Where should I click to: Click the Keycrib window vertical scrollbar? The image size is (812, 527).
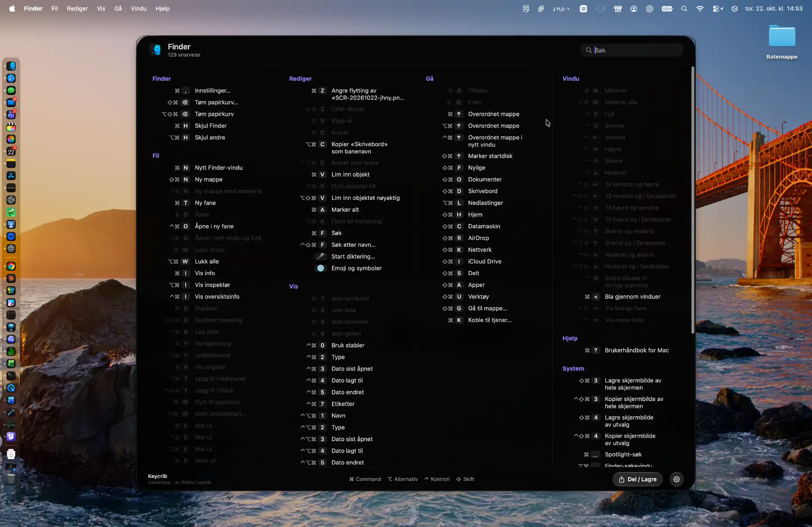(x=693, y=199)
